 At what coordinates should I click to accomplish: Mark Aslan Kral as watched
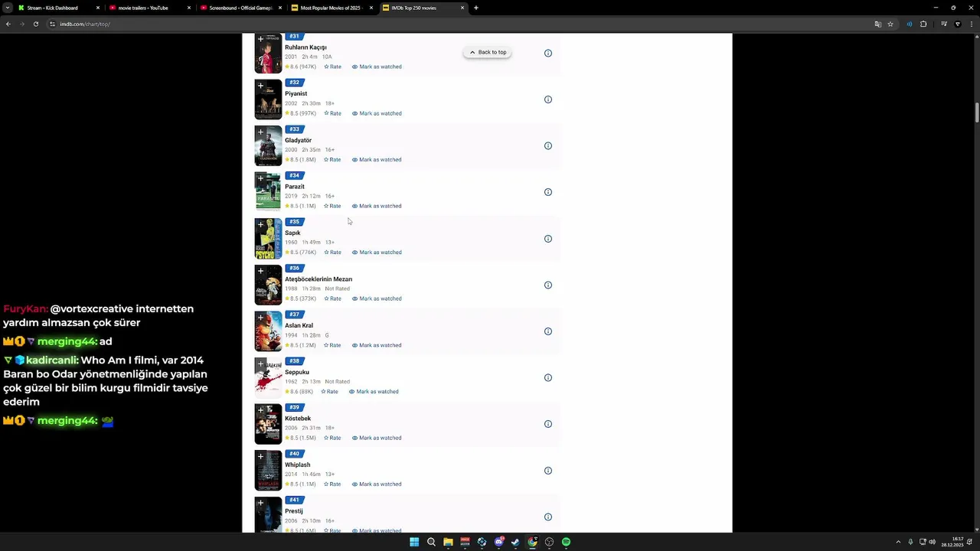377,345
